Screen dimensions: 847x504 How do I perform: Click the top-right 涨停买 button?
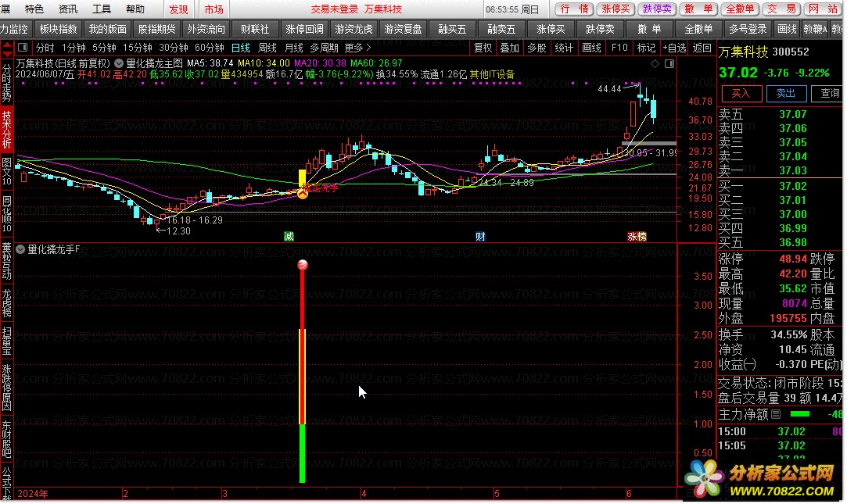(616, 9)
